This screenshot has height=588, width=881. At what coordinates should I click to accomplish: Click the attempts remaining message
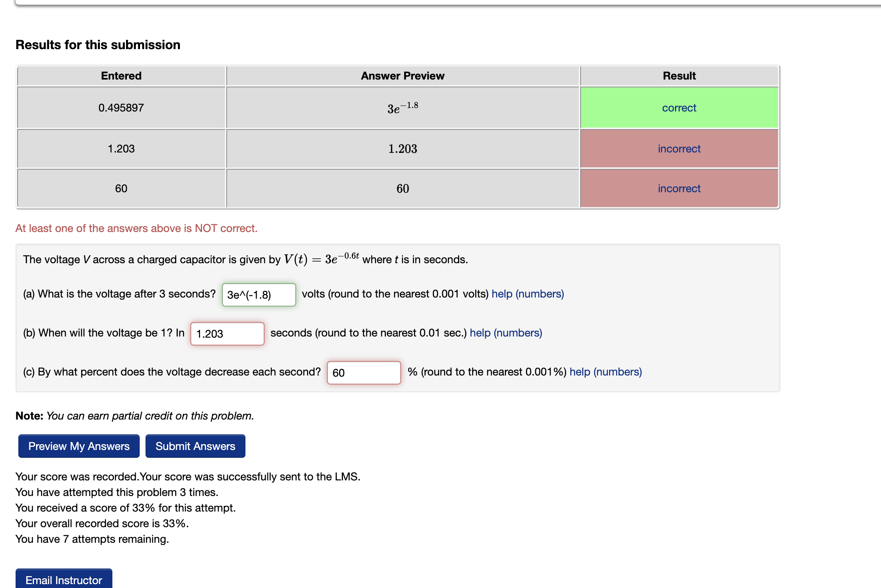pos(92,539)
